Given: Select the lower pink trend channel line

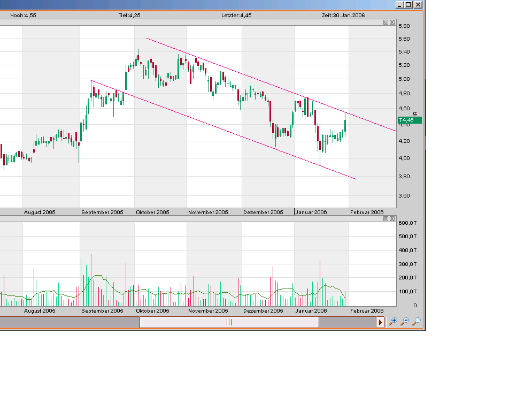Looking at the screenshot, I should (x=223, y=130).
